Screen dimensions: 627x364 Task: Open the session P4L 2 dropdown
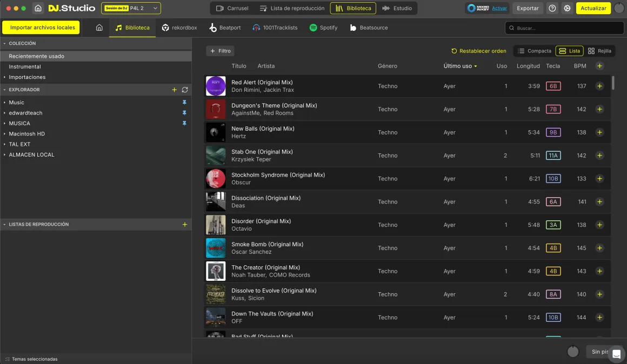[131, 8]
